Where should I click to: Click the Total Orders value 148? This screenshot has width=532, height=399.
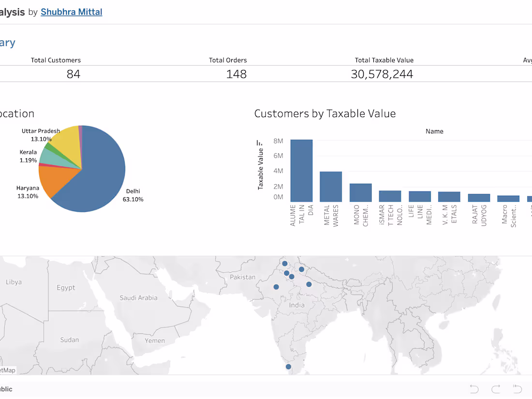tap(236, 74)
